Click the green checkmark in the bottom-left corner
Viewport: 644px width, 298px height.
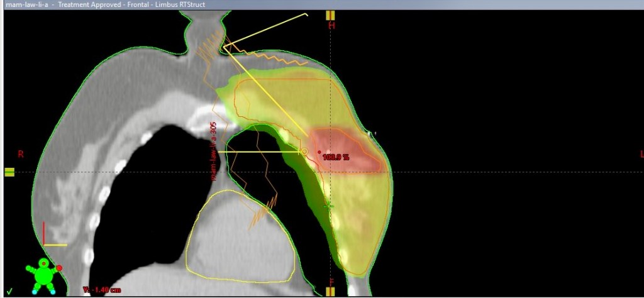pos(9,290)
